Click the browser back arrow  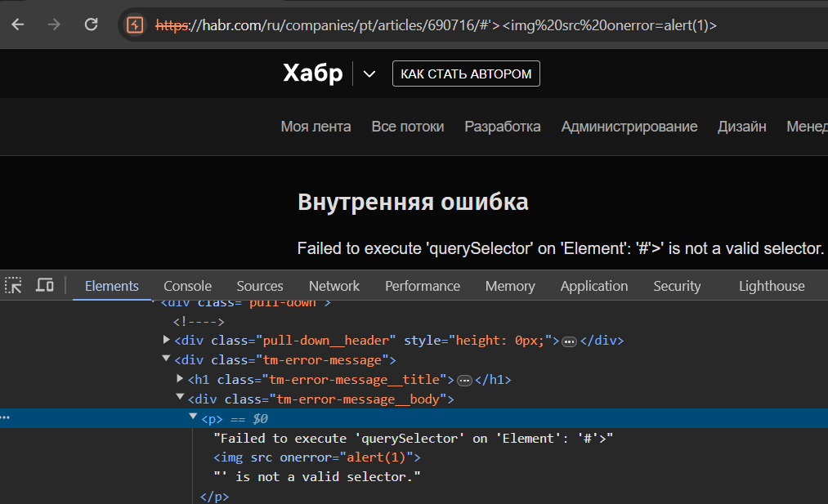pos(17,25)
